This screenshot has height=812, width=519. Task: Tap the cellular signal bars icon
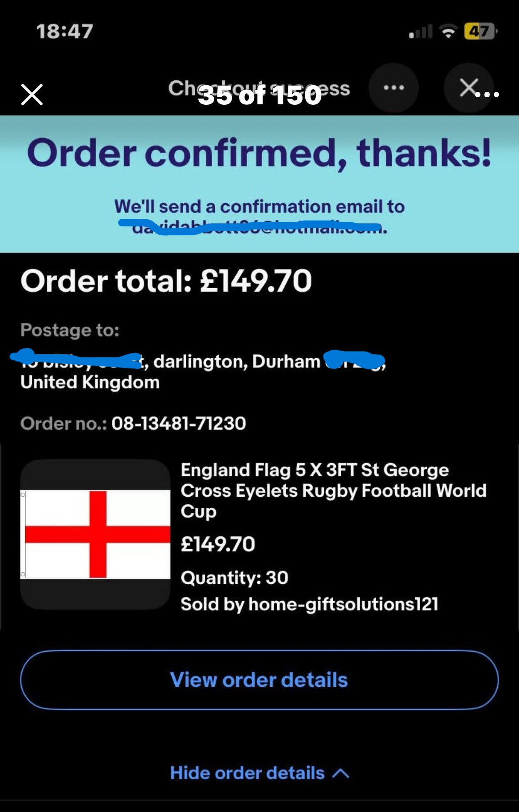click(x=420, y=32)
